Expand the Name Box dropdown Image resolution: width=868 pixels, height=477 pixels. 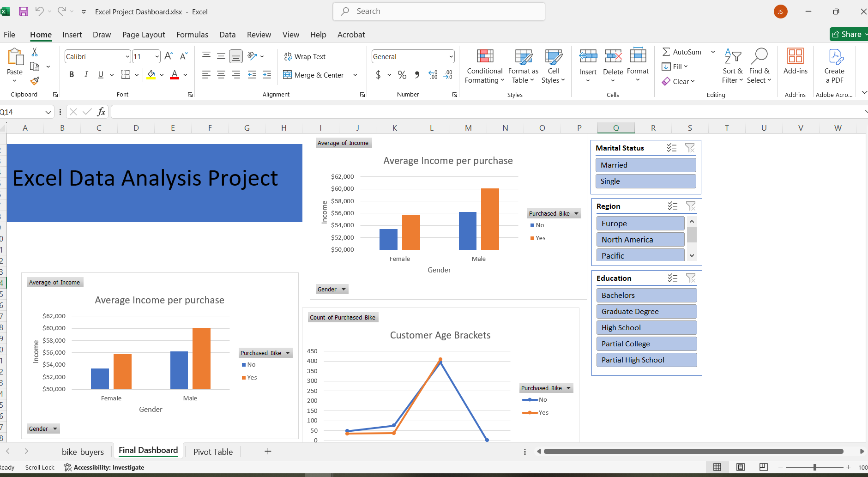[48, 112]
